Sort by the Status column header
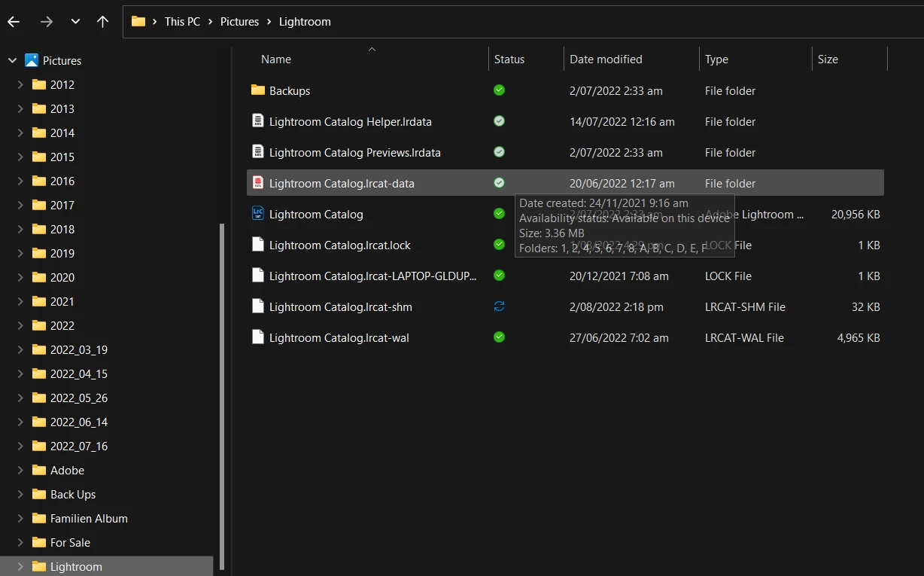924x576 pixels. point(509,59)
